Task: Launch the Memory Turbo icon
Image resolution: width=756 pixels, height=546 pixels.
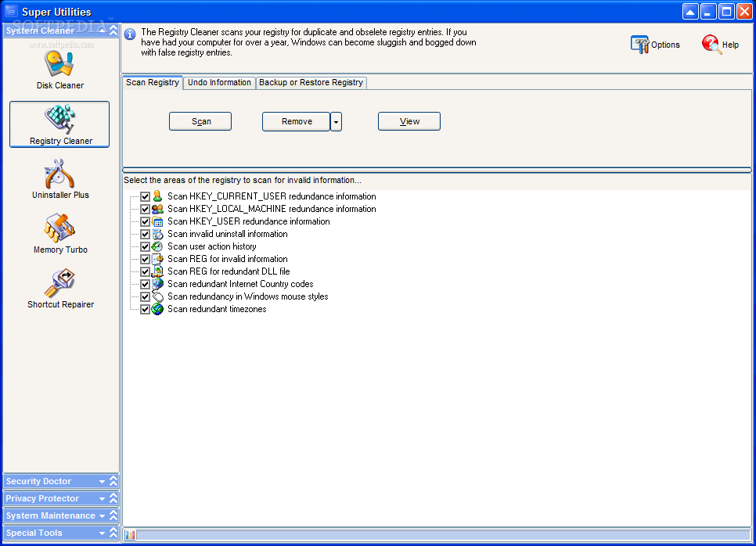Action: click(59, 228)
